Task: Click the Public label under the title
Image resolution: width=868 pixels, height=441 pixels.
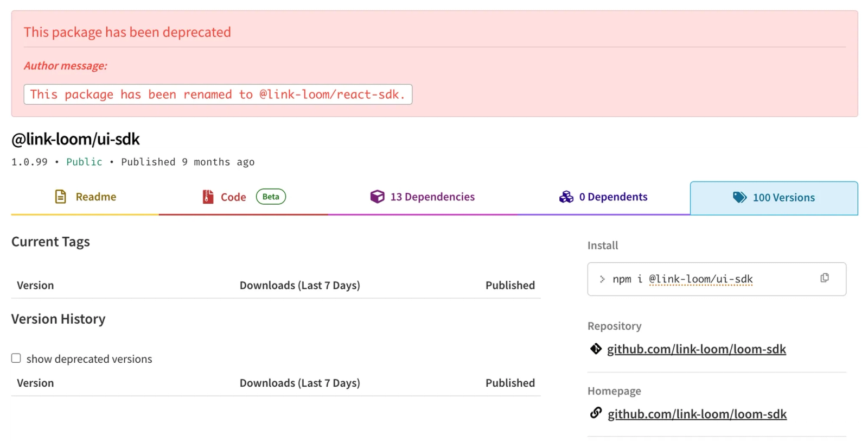Action: (84, 162)
